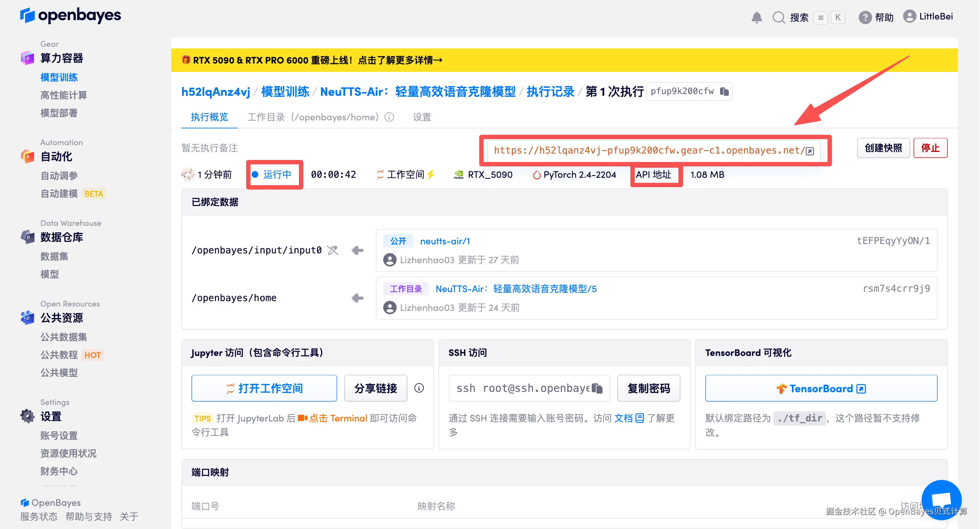Unbind the input0 dataset via scissors icon

tap(332, 250)
